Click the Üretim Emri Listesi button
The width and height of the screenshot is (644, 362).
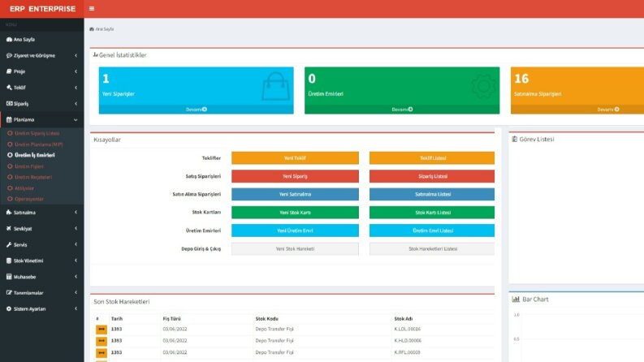click(x=432, y=231)
